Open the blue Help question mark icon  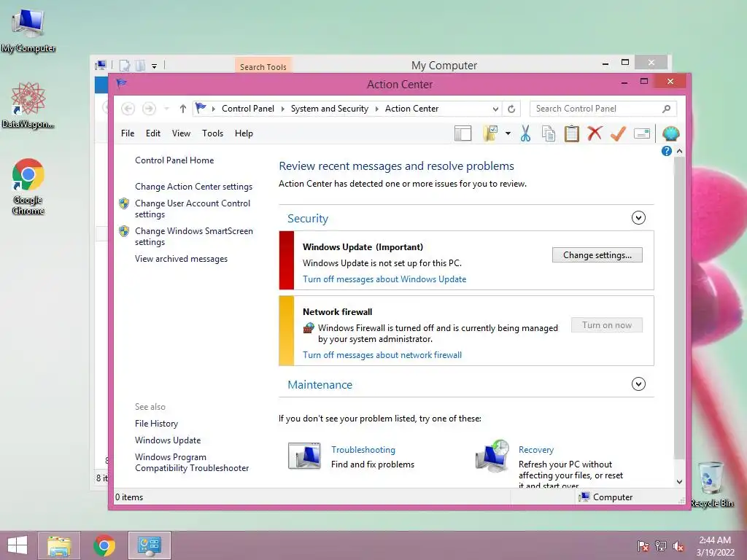[x=667, y=151]
